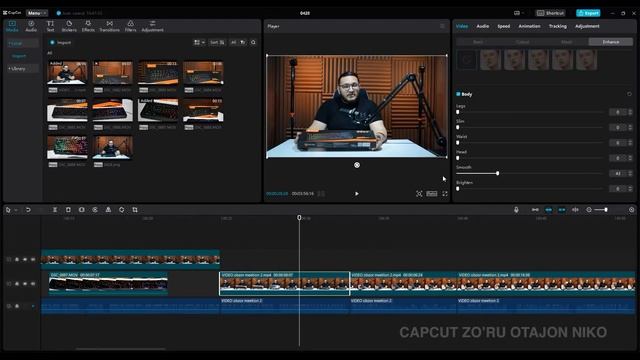Click the microphone record voiceover icon
The height and width of the screenshot is (360, 640).
tap(516, 210)
